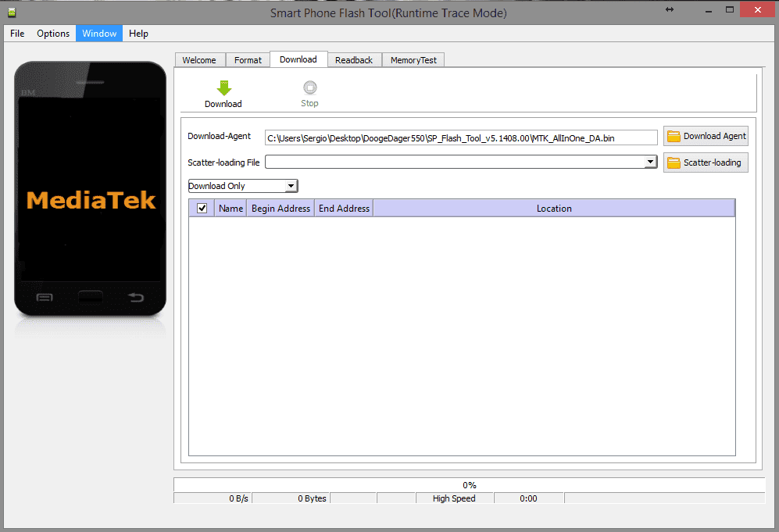This screenshot has width=779, height=532.
Task: Click the resize arrows icon in title bar
Action: coord(670,9)
